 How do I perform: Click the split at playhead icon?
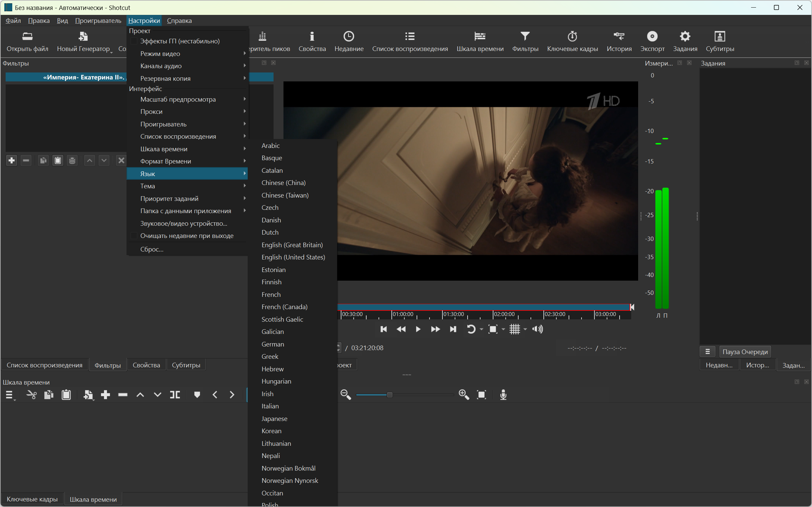click(x=175, y=395)
